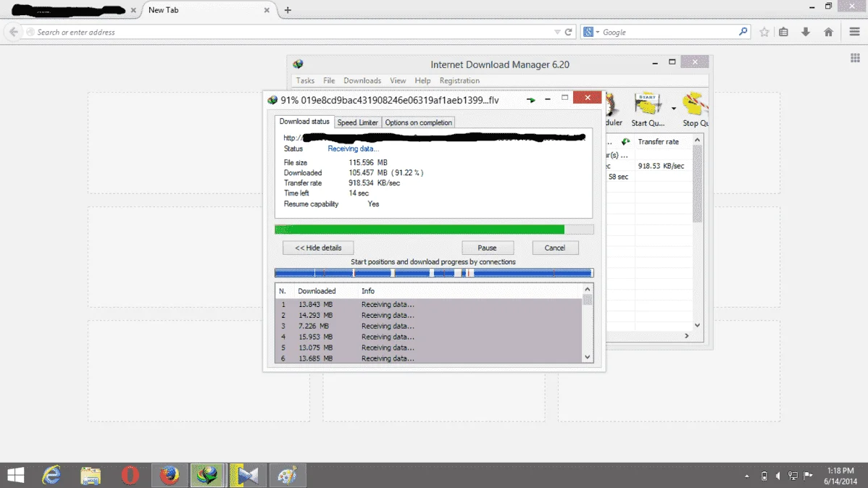Switch to Options on completion tab
Image resolution: width=868 pixels, height=488 pixels.
[x=419, y=123]
